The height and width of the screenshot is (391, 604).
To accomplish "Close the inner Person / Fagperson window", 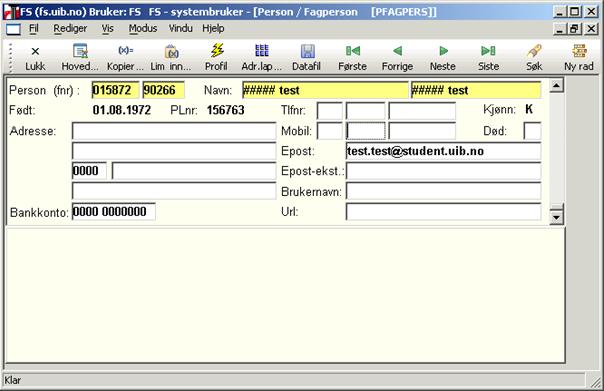I will pos(591,29).
